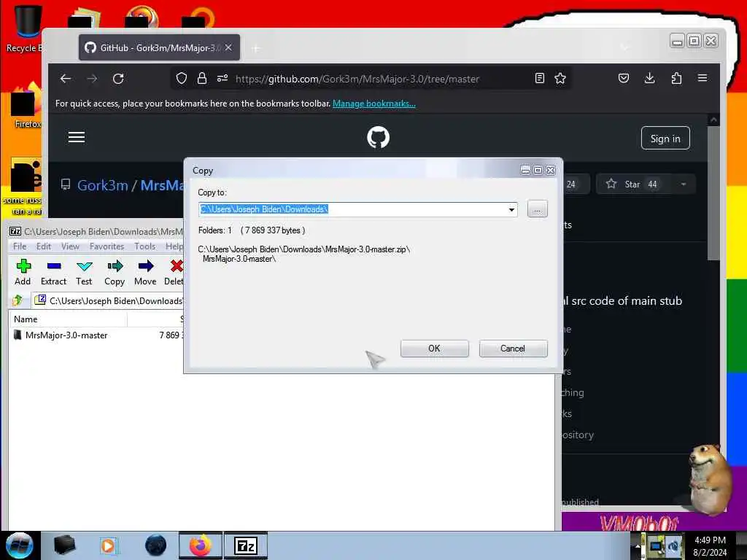Viewport: 747px width, 560px height.
Task: Click the Save to Pocket icon
Action: (624, 78)
